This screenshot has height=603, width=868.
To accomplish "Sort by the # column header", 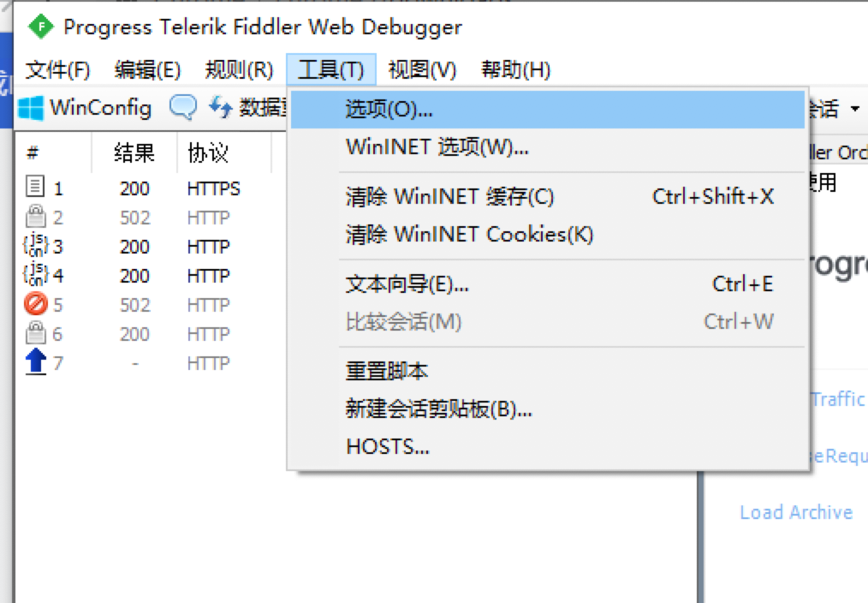I will pyautogui.click(x=33, y=152).
